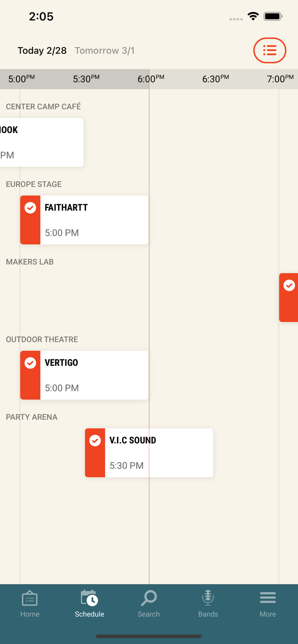Viewport: 298px width, 644px height.
Task: Open the More menu tab
Action: coord(267,604)
